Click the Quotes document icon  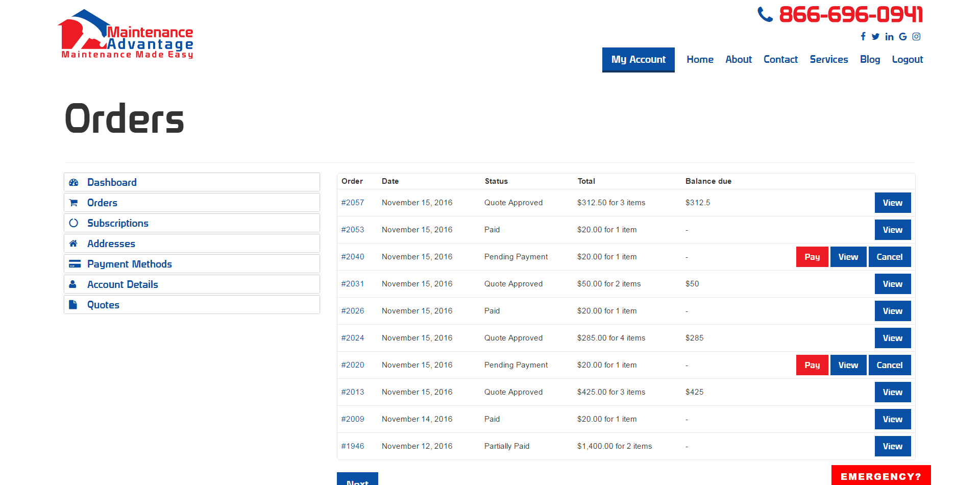pos(73,305)
